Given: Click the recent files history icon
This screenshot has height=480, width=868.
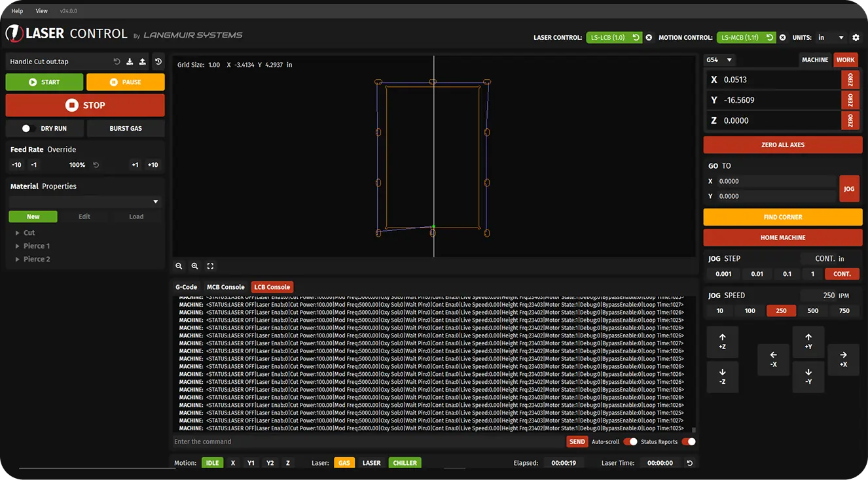Looking at the screenshot, I should coord(158,61).
